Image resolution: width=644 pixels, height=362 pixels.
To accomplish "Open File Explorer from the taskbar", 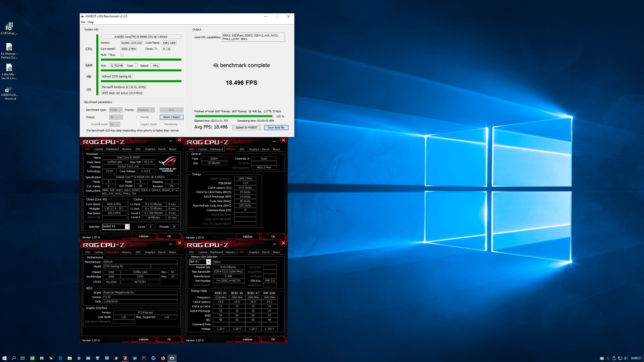I will pyautogui.click(x=70, y=358).
